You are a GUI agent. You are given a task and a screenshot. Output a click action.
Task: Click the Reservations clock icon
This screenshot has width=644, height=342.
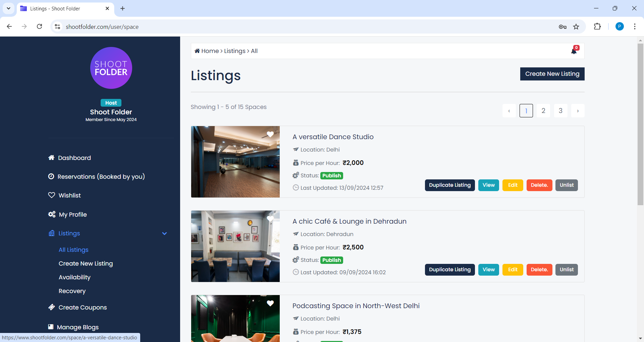pyautogui.click(x=51, y=176)
